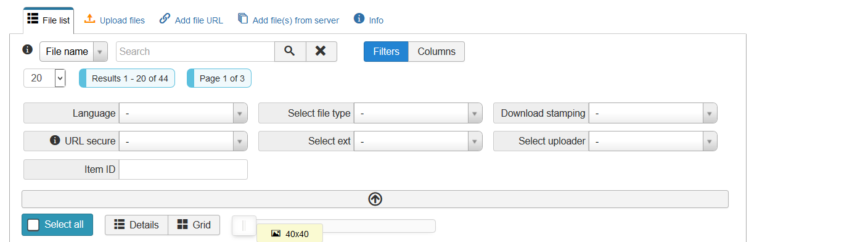Collapse filters with the up-arrow bar

(x=375, y=199)
